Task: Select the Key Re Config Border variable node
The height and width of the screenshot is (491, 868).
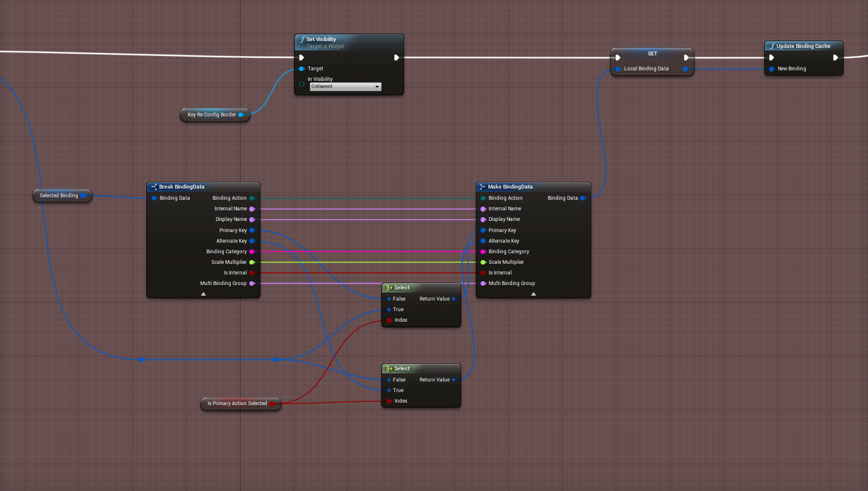Action: coord(215,115)
